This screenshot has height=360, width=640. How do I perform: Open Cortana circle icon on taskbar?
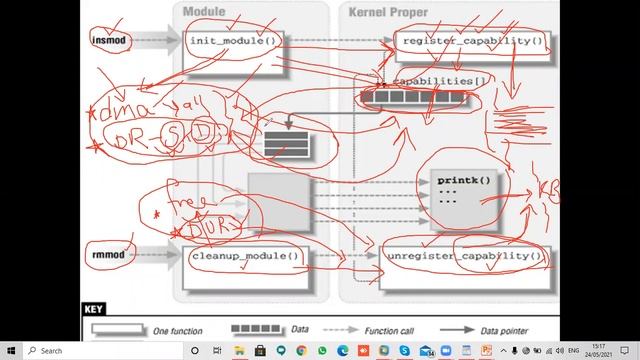(195, 351)
